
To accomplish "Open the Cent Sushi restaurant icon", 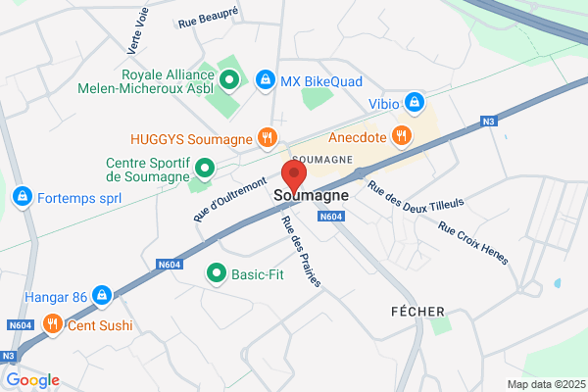I will click(53, 324).
